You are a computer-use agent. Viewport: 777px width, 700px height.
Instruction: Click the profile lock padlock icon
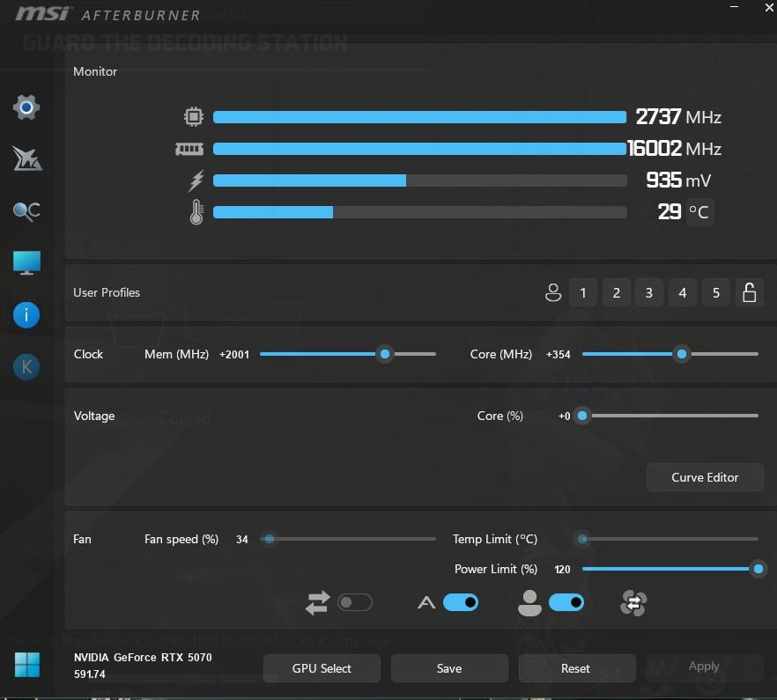tap(749, 293)
